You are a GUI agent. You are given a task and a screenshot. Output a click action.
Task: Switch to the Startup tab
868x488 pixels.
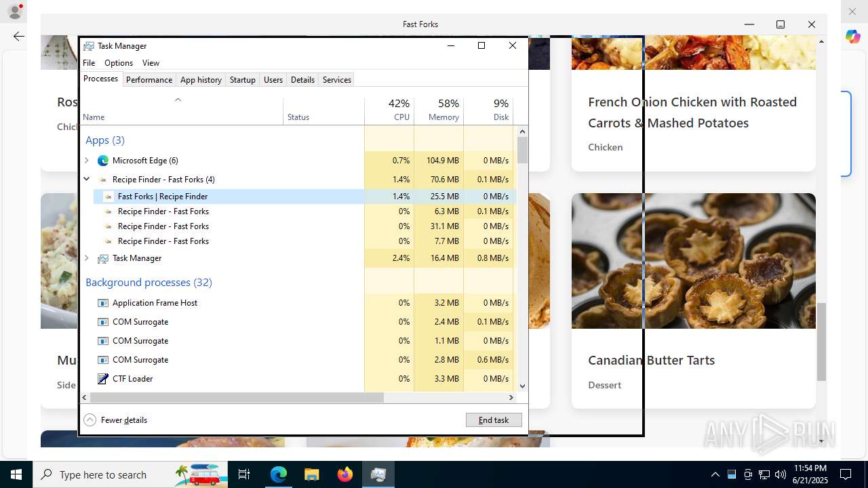click(242, 80)
